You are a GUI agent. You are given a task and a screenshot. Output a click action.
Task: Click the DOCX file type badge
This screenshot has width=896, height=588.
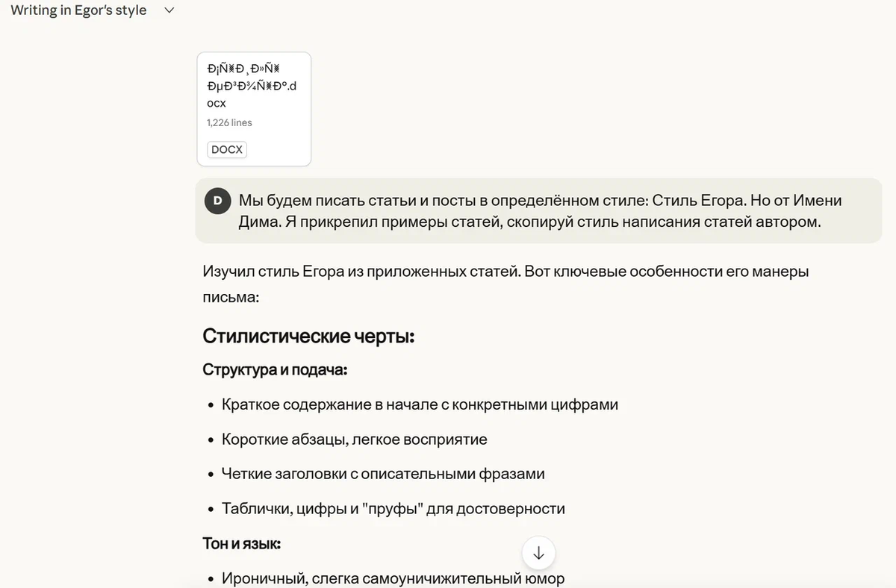tap(227, 149)
